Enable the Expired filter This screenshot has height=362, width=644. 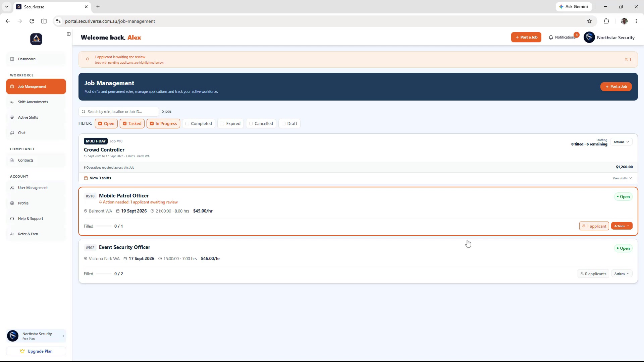pos(230,124)
